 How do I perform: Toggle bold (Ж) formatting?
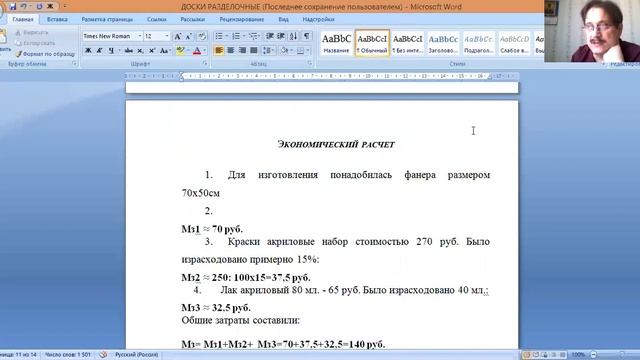[x=88, y=51]
